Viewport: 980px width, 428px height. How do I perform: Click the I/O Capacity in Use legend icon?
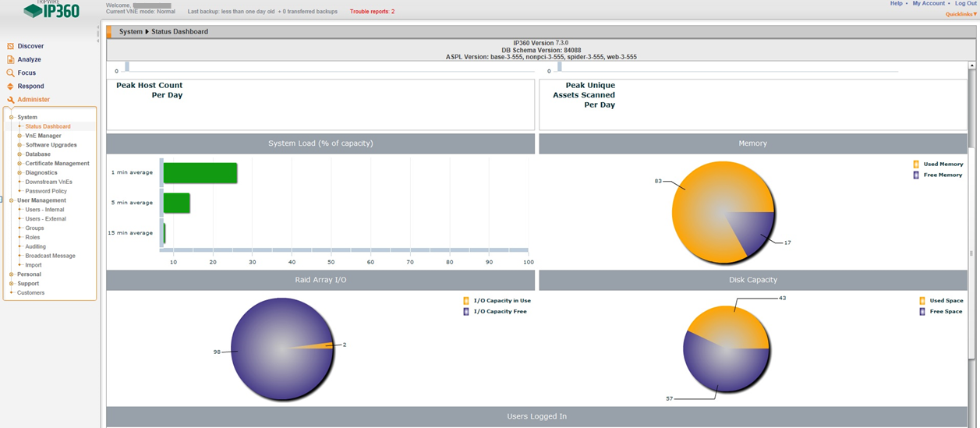[466, 300]
